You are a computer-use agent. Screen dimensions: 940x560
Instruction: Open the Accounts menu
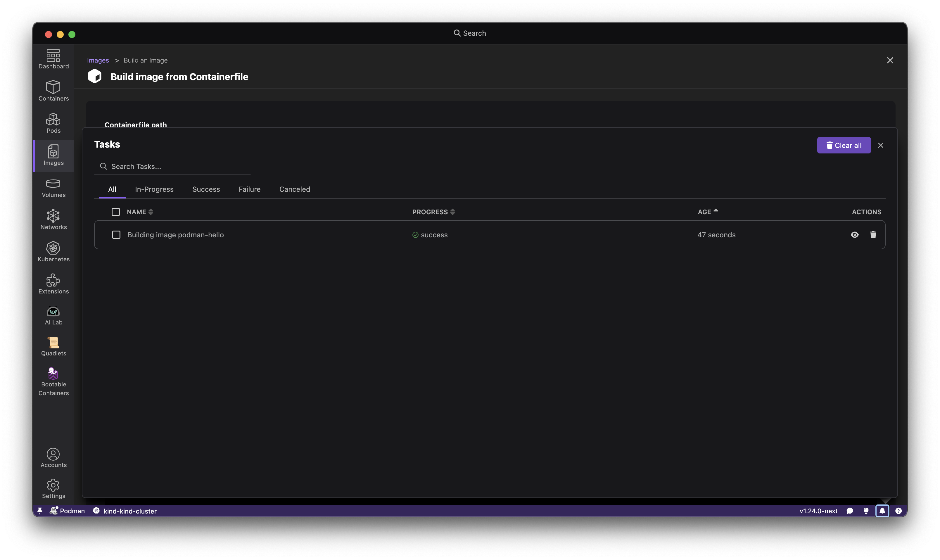[53, 458]
